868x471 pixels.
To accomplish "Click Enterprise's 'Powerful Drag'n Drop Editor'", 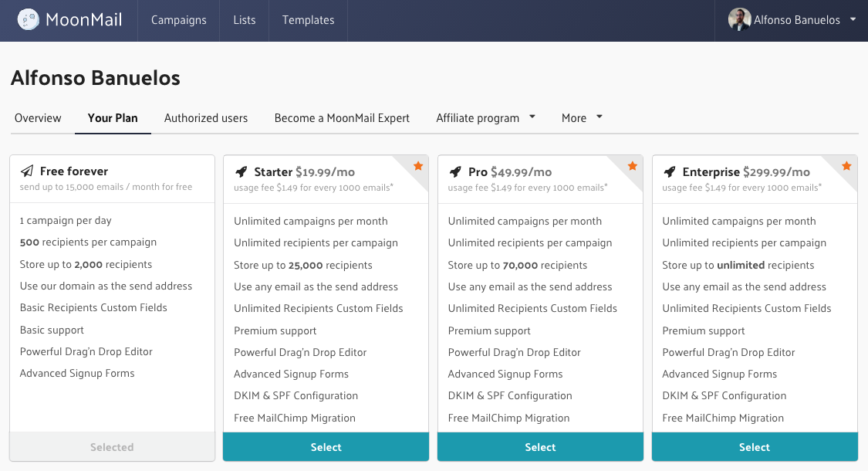I will pos(728,352).
